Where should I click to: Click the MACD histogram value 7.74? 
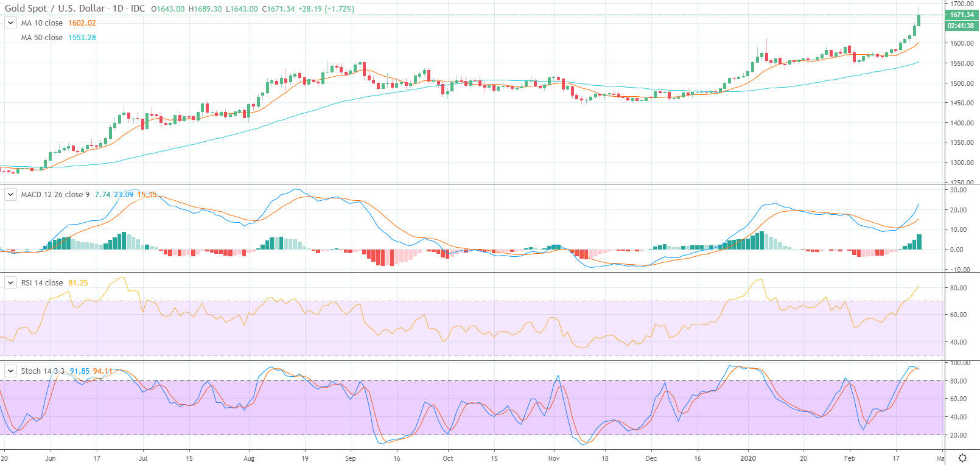103,195
